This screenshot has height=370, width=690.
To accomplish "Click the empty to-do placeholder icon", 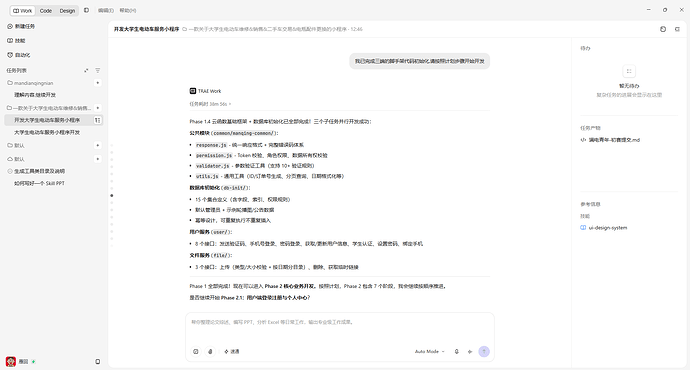I will (629, 71).
